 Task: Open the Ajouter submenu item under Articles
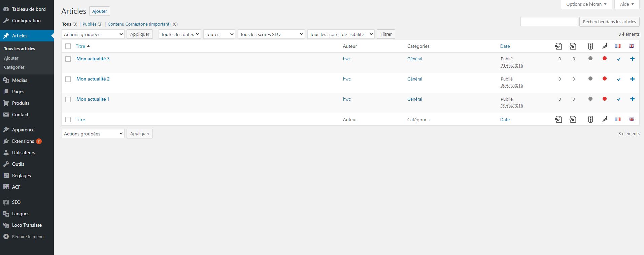pyautogui.click(x=11, y=58)
